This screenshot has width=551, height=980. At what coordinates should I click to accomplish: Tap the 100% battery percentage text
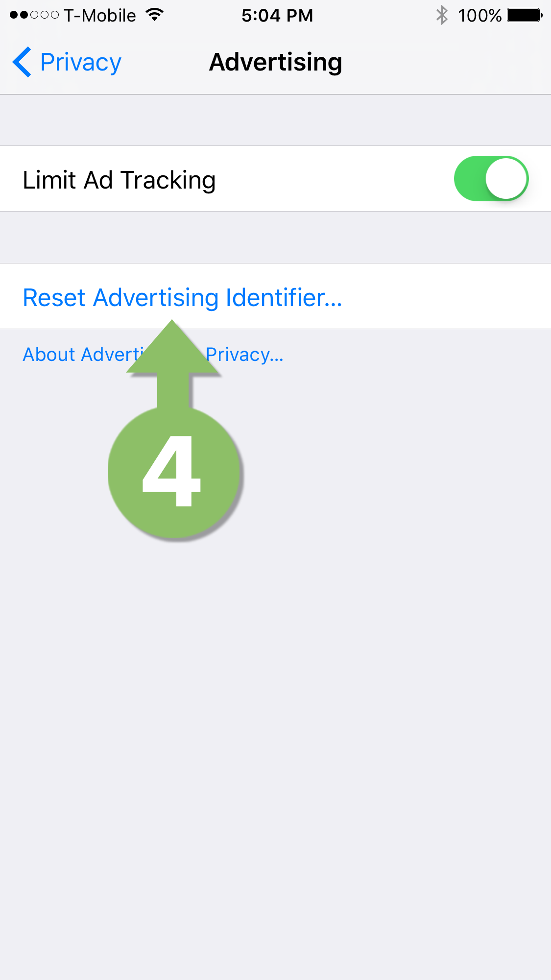[x=479, y=16]
